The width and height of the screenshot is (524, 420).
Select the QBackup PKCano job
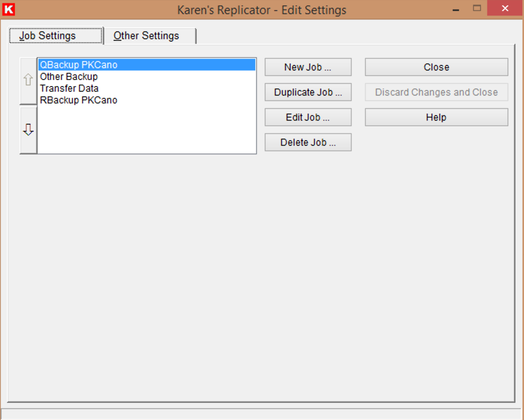147,65
